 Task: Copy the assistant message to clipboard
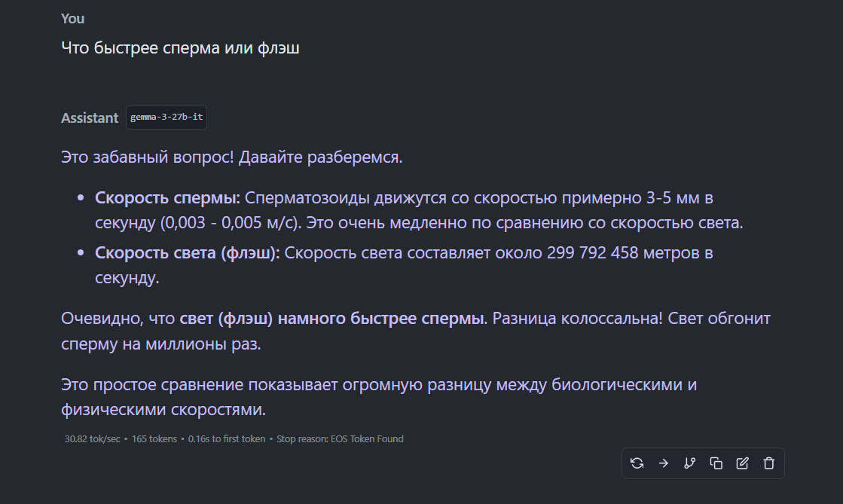pos(716,463)
